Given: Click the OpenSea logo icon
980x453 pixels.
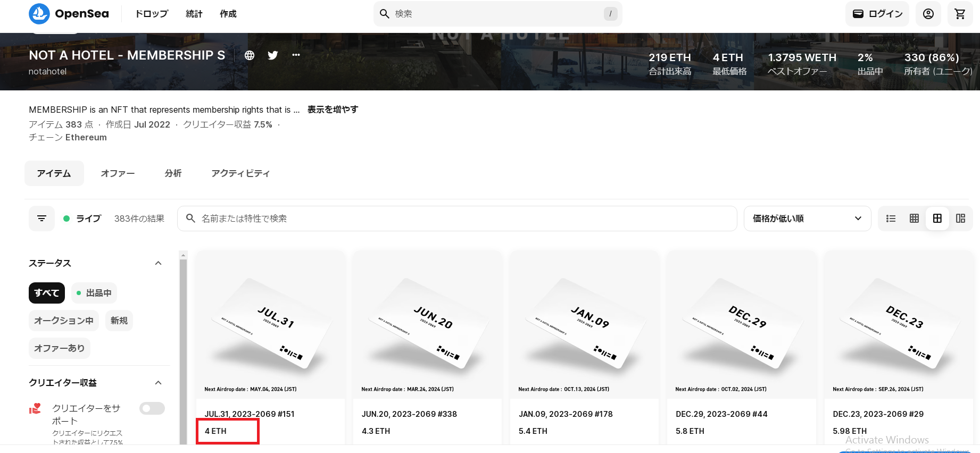Looking at the screenshot, I should point(39,14).
